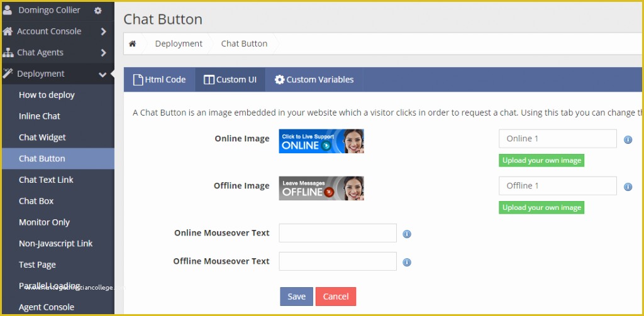Screen dimensions: 644x316
Task: Upload your own image for Offline Image
Action: (x=541, y=208)
